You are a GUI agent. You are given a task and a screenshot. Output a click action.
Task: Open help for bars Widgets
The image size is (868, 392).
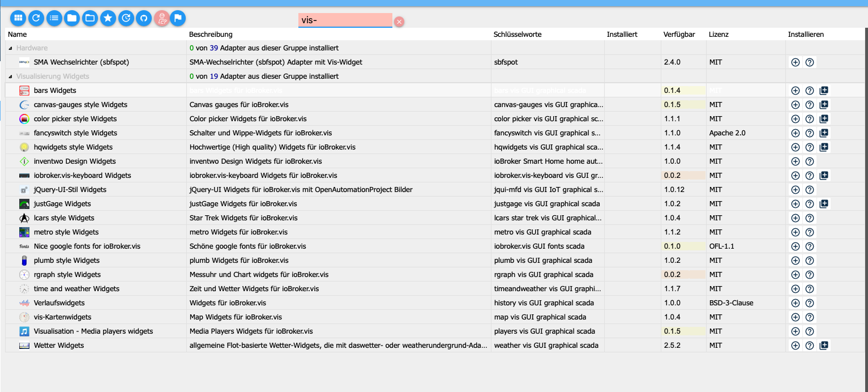[810, 91]
